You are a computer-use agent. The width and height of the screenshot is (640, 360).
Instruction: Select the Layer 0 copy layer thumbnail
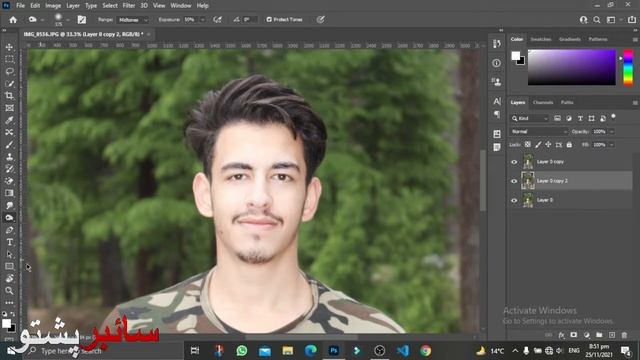tap(528, 162)
